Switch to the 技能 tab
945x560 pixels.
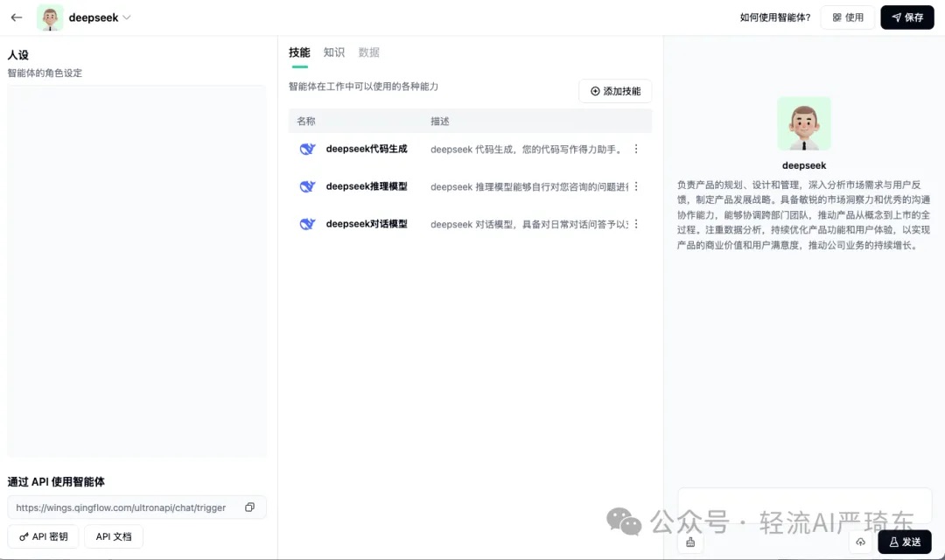click(299, 52)
